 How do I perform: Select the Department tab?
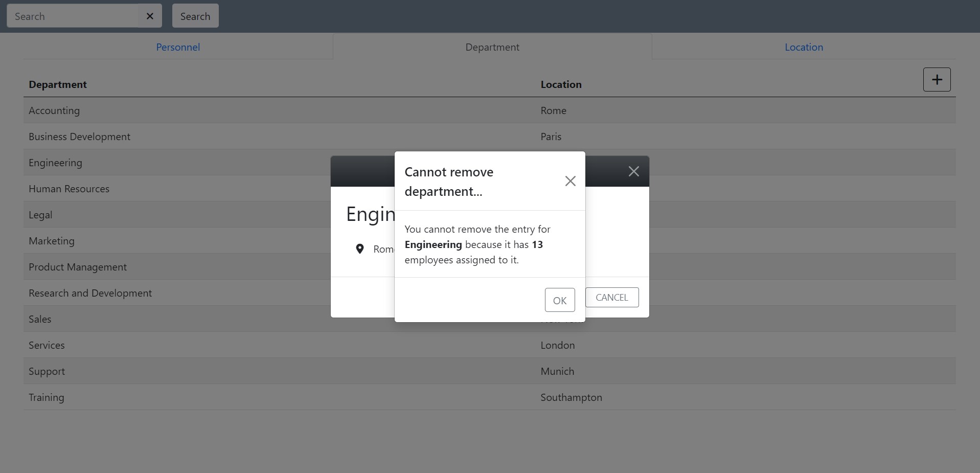click(492, 47)
